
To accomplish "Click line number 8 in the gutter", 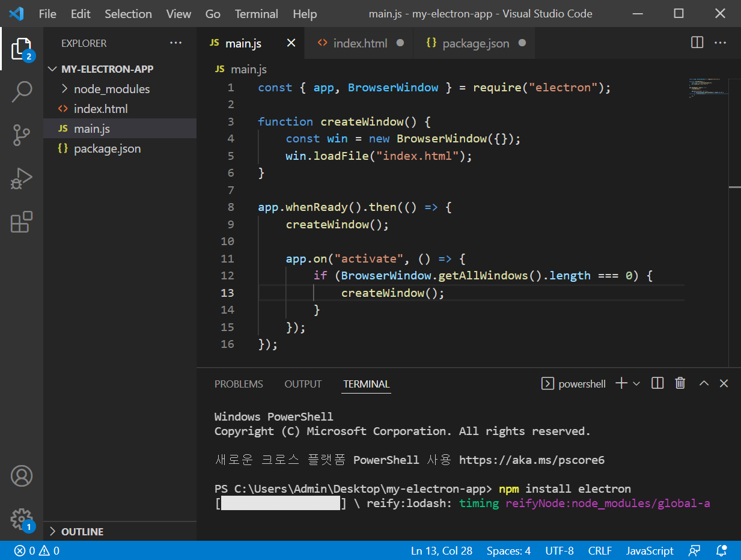I will [231, 207].
